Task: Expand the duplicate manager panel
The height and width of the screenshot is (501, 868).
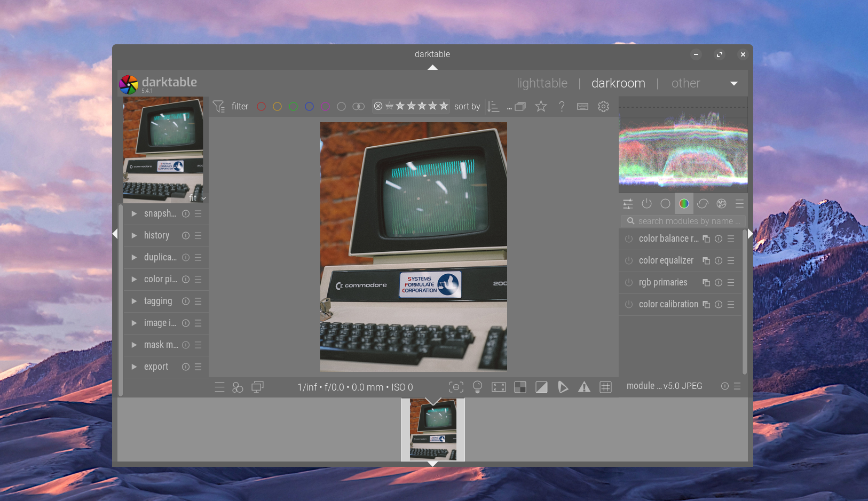Action: point(134,257)
